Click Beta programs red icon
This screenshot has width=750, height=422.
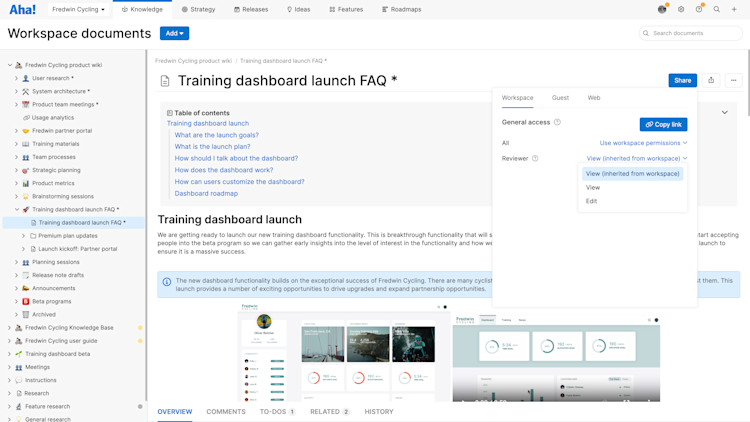tap(26, 301)
